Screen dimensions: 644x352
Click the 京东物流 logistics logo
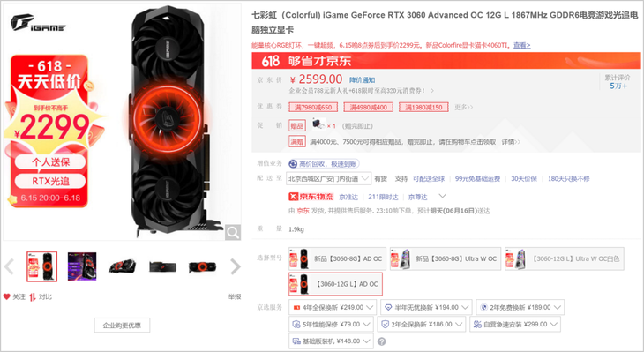311,197
